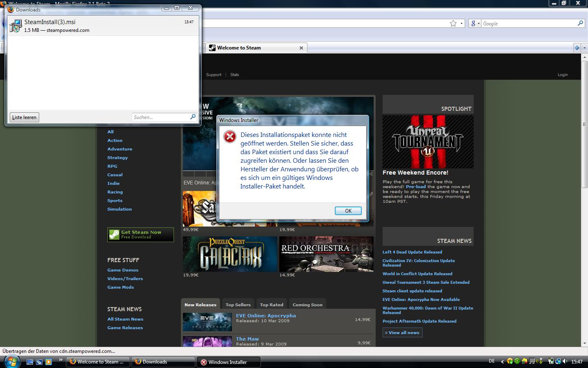Expand the quick launch overflow chevron
The image size is (588, 368).
coord(61,360)
